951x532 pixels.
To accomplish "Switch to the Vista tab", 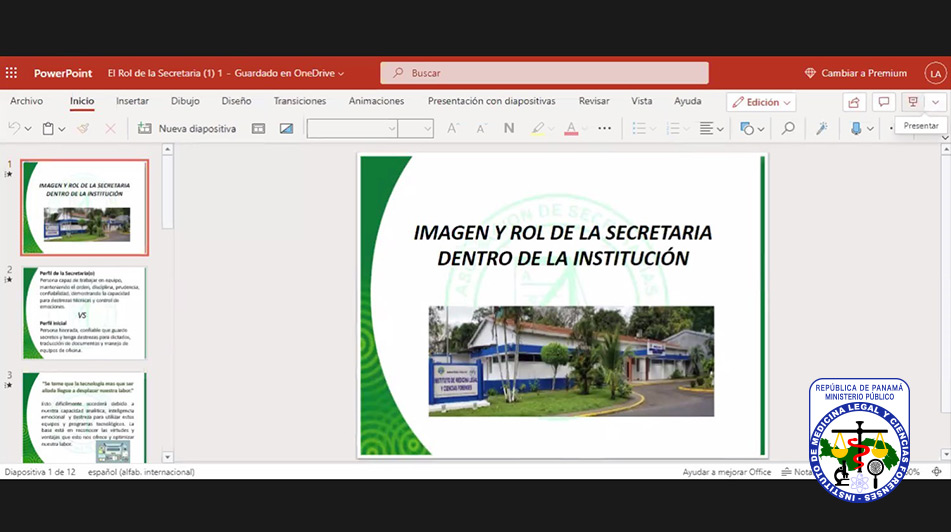I will [x=641, y=101].
